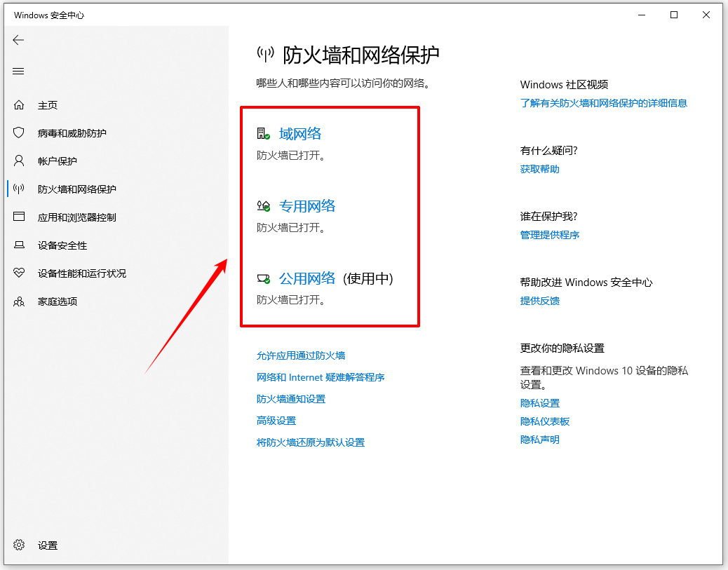The width and height of the screenshot is (728, 570).
Task: Open the 隐私仪表板 link
Action: tap(545, 421)
